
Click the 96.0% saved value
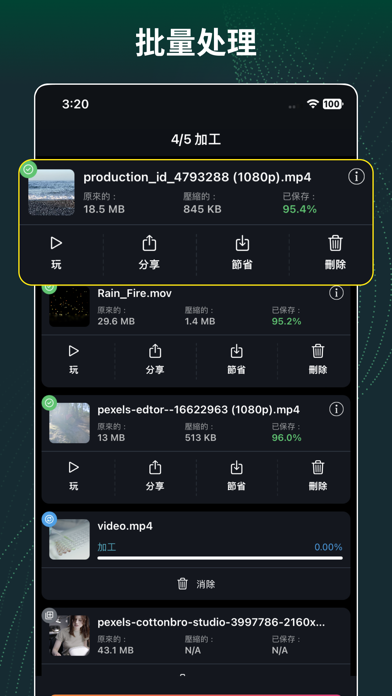[286, 438]
